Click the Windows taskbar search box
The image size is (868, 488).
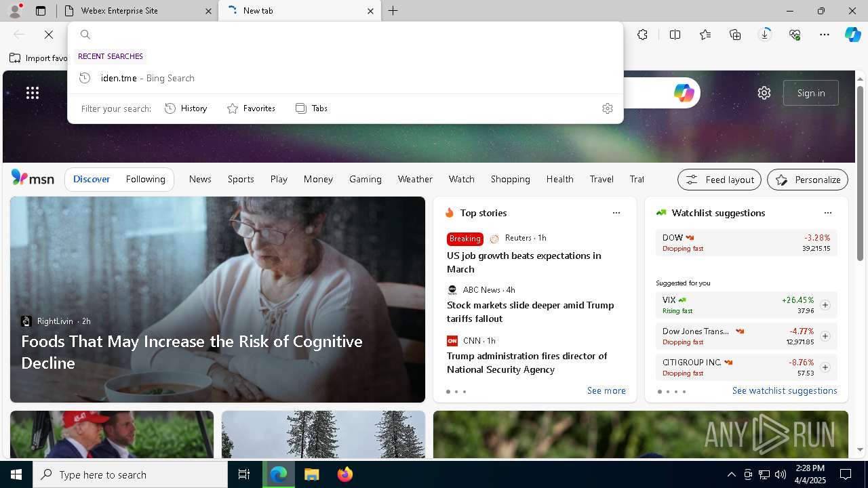[x=130, y=474]
